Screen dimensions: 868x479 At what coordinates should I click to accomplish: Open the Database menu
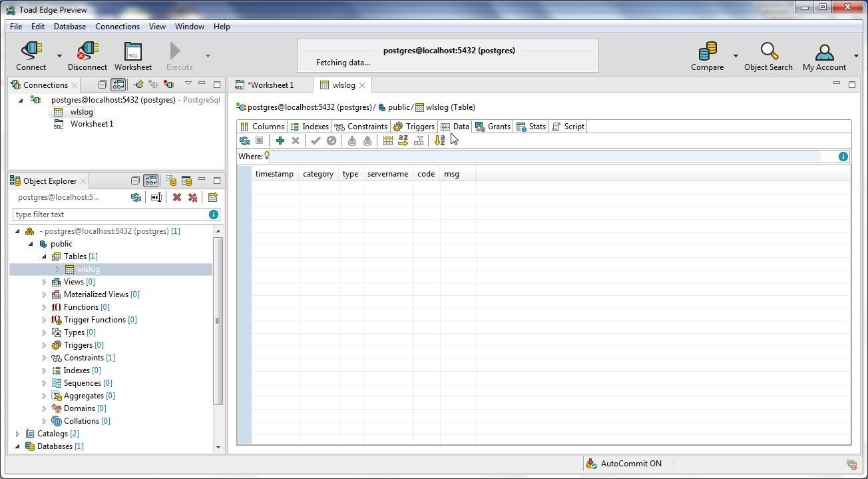coord(70,27)
